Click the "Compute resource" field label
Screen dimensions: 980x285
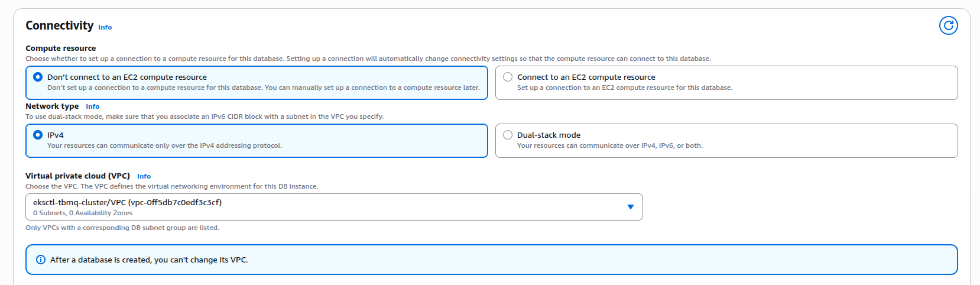pyautogui.click(x=60, y=48)
